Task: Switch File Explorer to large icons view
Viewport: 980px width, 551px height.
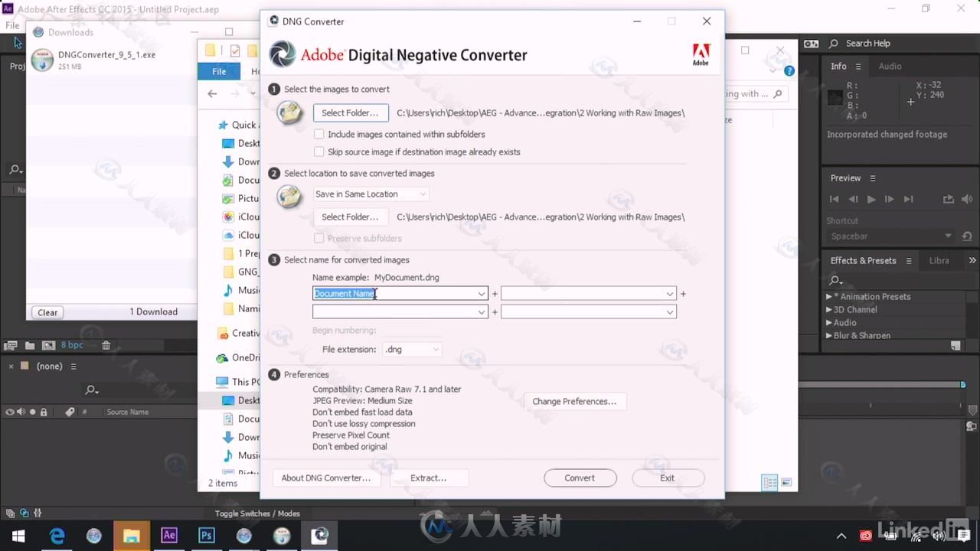Action: tap(786, 482)
